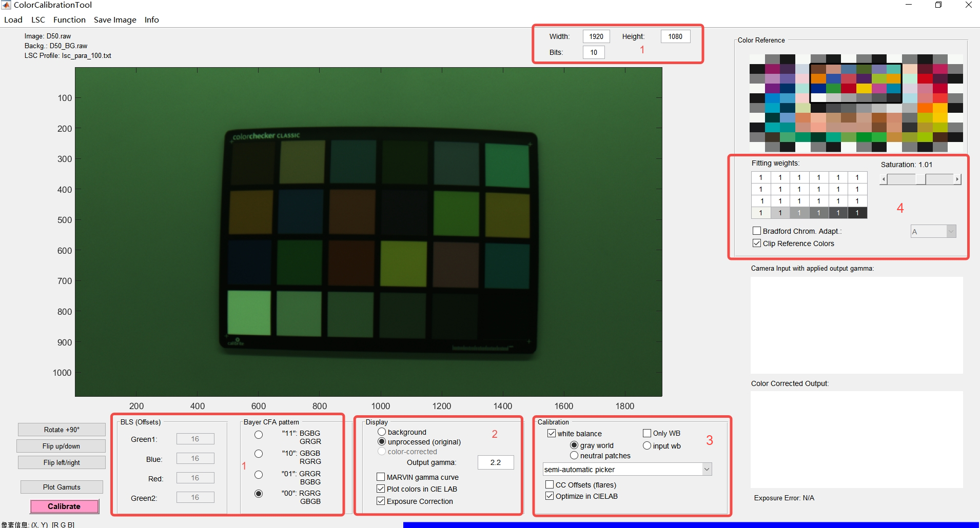Open the Function menu
Viewport: 980px width, 528px height.
click(69, 20)
